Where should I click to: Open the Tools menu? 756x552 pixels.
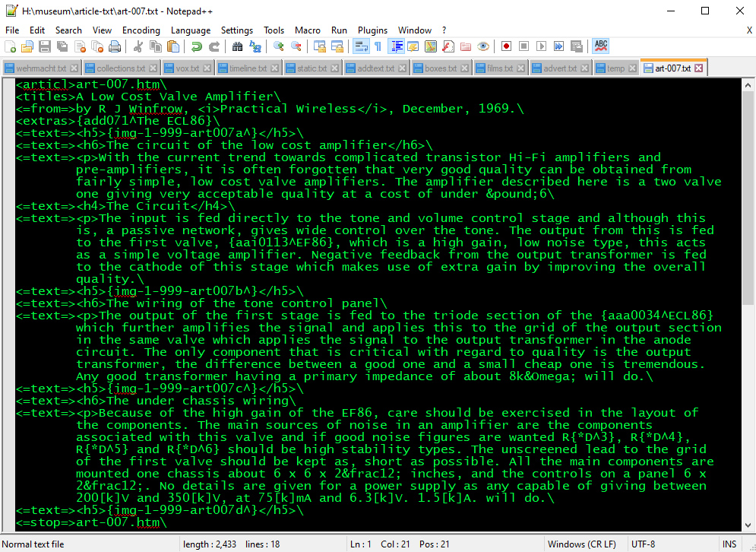pos(274,30)
